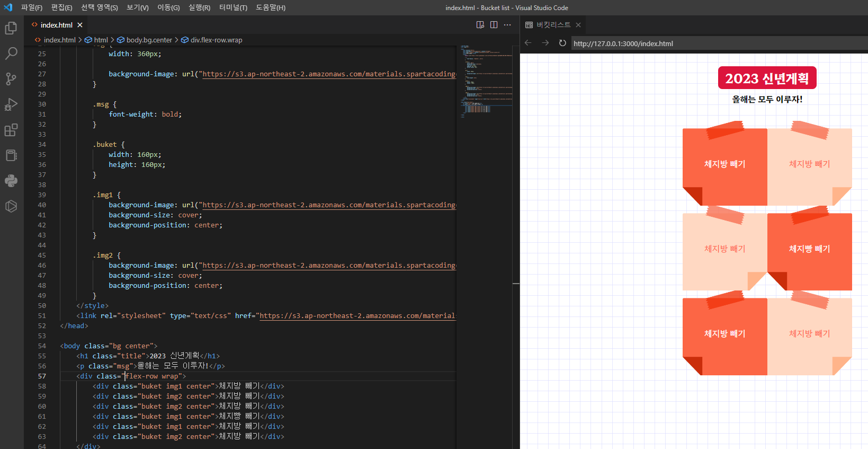The height and width of the screenshot is (449, 868).
Task: Click the 2023 신년계획 title in preview
Action: pyautogui.click(x=767, y=78)
